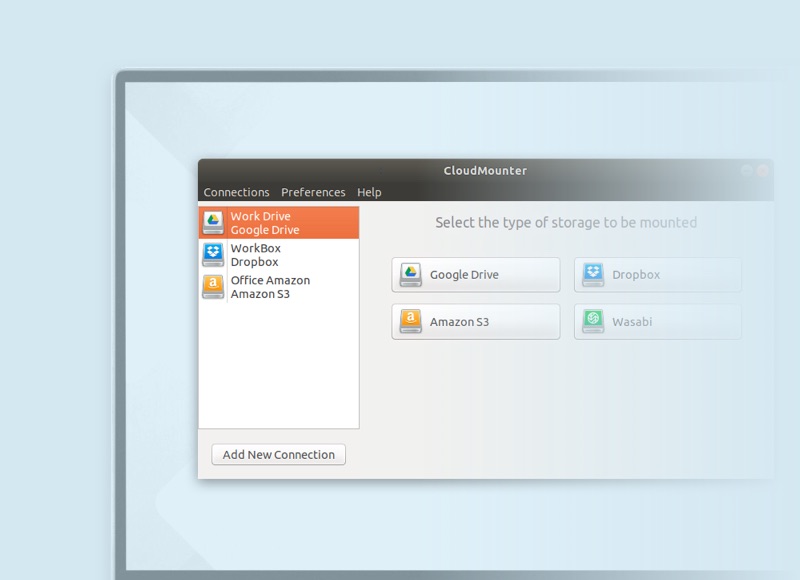Image resolution: width=800 pixels, height=580 pixels.
Task: Click the "Amazon S3" subtitle under Office Amazon
Action: (x=260, y=294)
